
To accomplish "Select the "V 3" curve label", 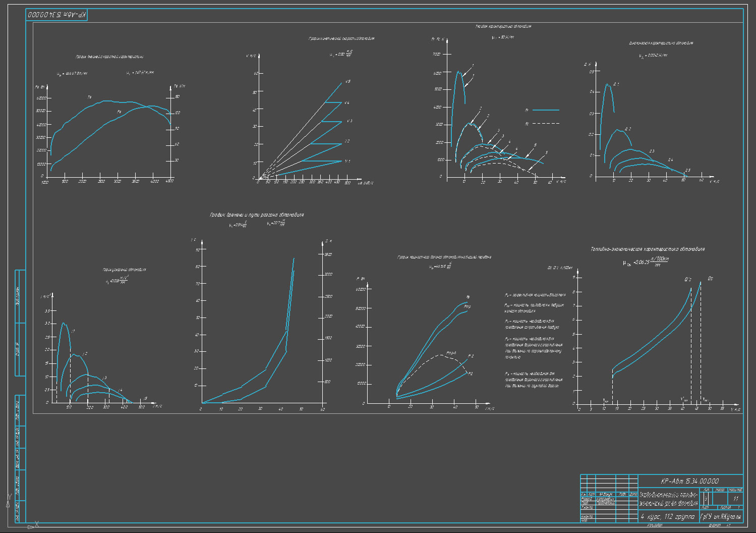I will point(349,121).
